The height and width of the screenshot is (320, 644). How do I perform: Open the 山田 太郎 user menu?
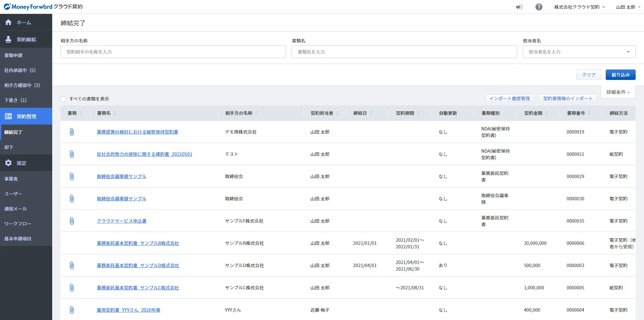pos(628,7)
